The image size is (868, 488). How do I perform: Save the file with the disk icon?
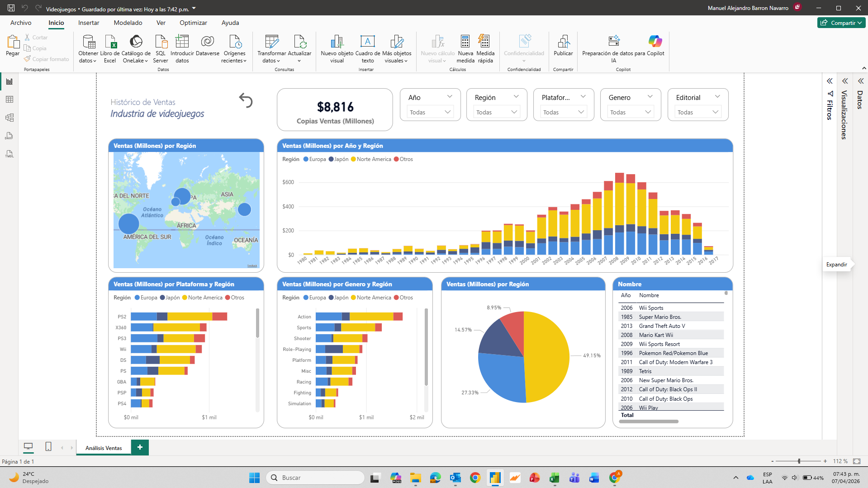(x=11, y=8)
